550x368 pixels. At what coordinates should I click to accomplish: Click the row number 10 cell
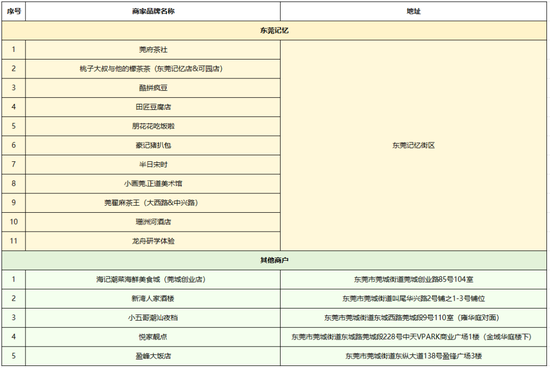14,222
